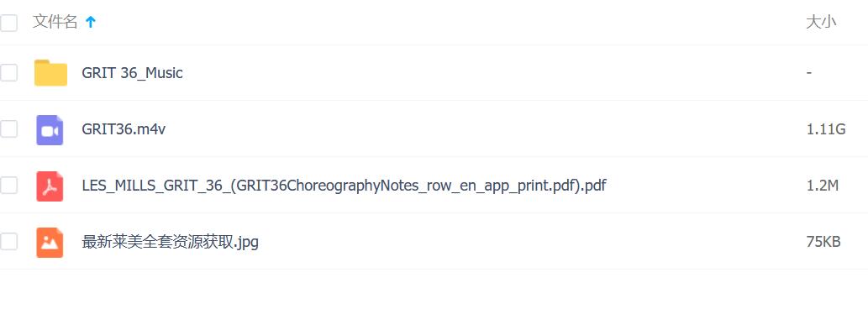Viewport: 868px width, 309px height.
Task: Tick the checkbox for the LES_MILLS PDF
Action: coord(8,186)
